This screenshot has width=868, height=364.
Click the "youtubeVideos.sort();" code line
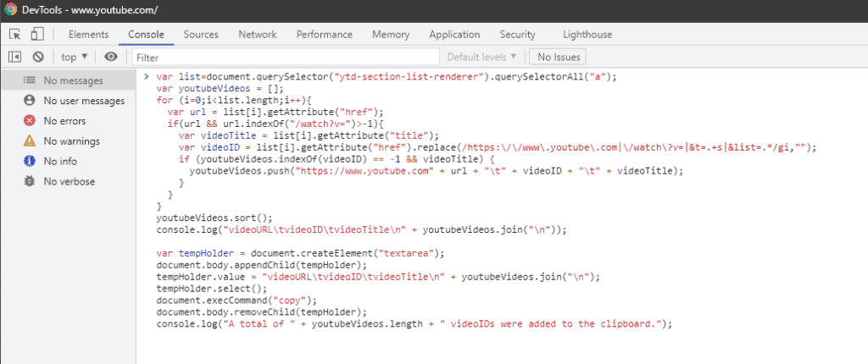(x=214, y=218)
